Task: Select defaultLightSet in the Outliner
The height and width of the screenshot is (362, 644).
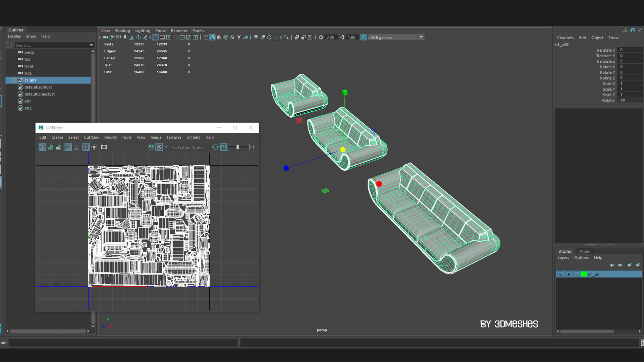Action: coord(38,87)
